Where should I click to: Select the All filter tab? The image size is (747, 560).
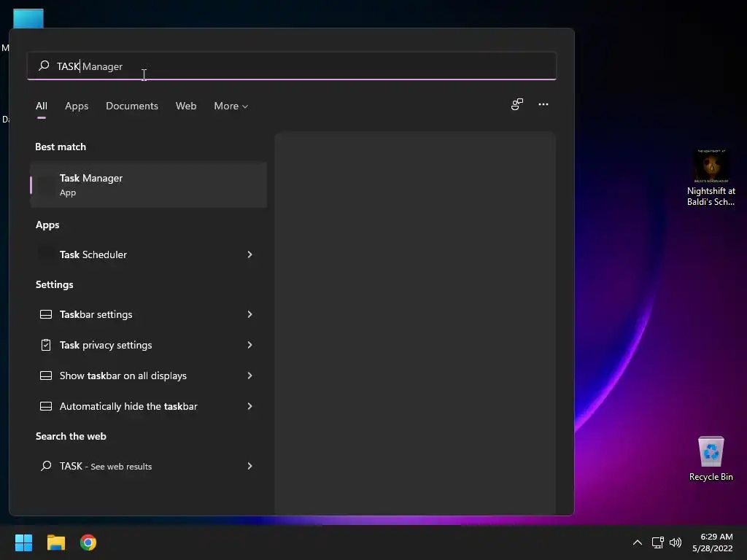pos(42,106)
